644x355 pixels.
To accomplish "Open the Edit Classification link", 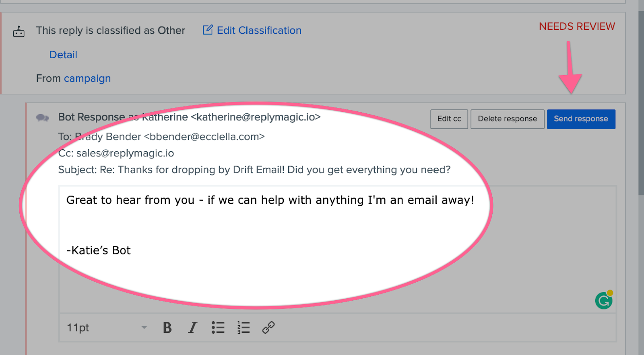I will click(259, 31).
